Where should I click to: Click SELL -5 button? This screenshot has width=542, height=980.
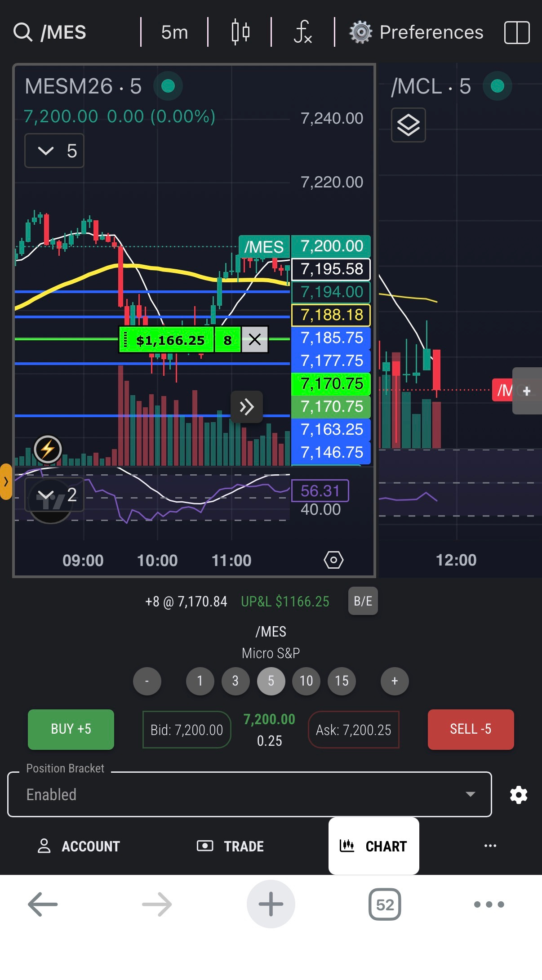[471, 729]
